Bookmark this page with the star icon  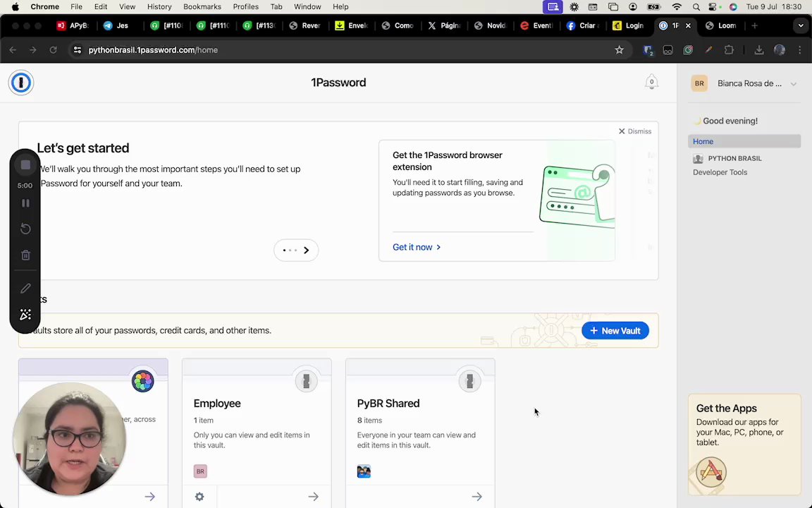[620, 50]
